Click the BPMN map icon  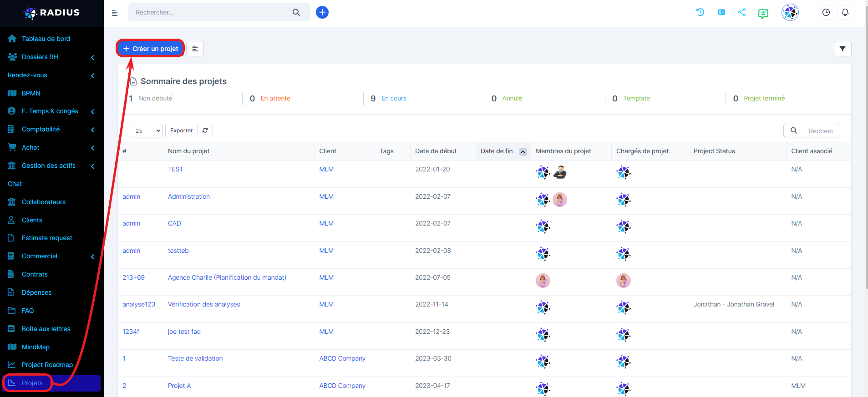12,93
